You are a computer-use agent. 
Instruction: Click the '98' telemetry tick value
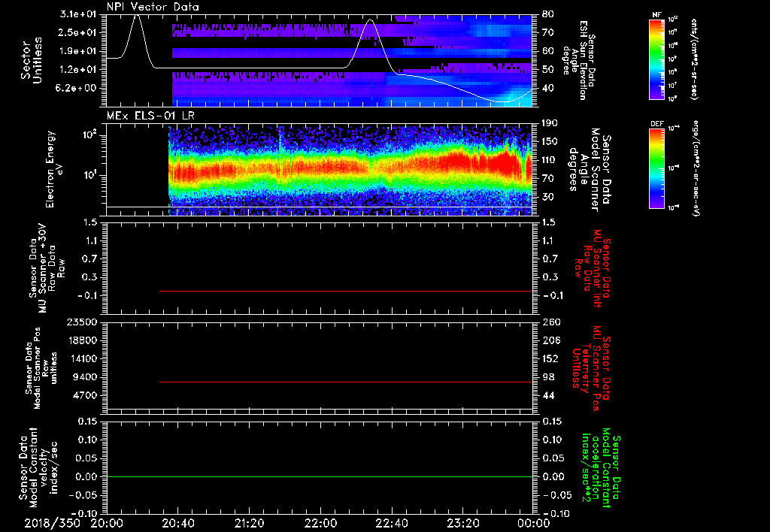(x=548, y=377)
